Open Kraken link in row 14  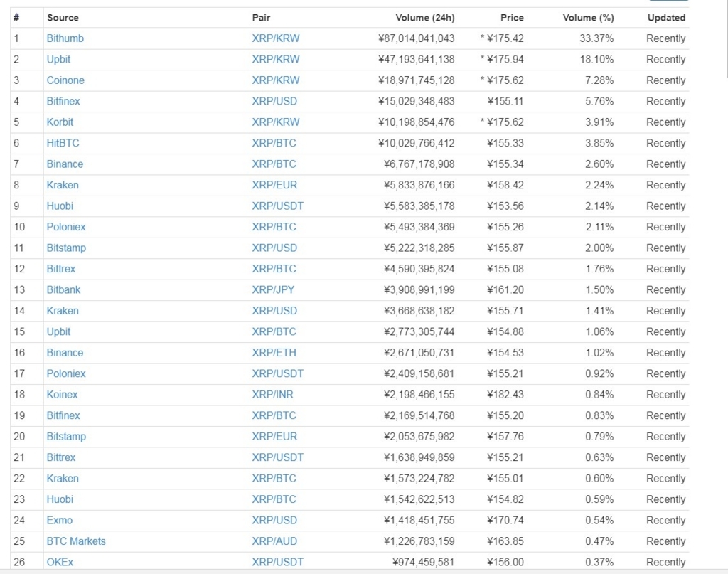click(x=63, y=311)
